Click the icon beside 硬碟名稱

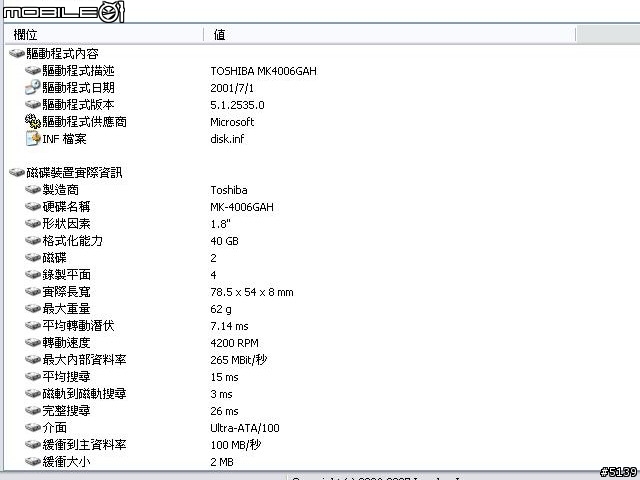click(33, 207)
